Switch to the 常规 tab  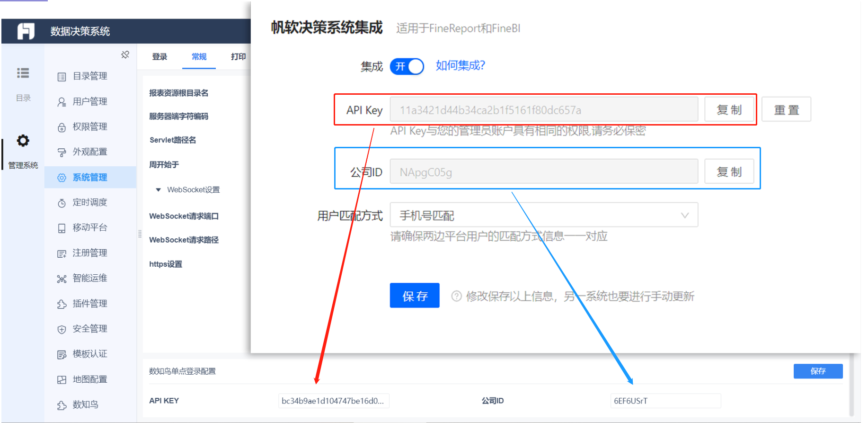click(199, 57)
